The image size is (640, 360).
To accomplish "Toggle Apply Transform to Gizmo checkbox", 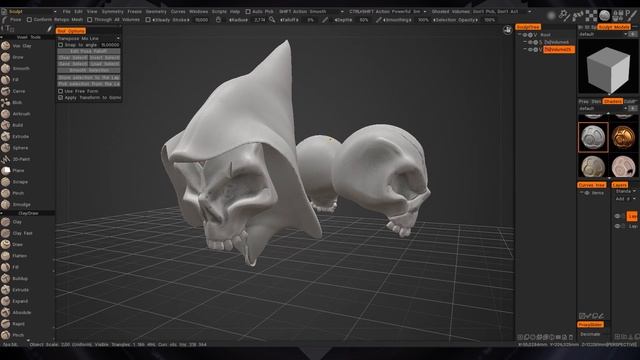I will point(60,98).
